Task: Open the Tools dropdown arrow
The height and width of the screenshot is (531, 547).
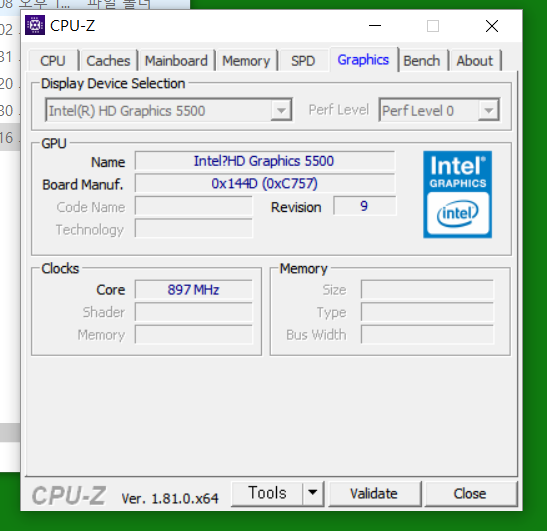Action: (x=313, y=493)
